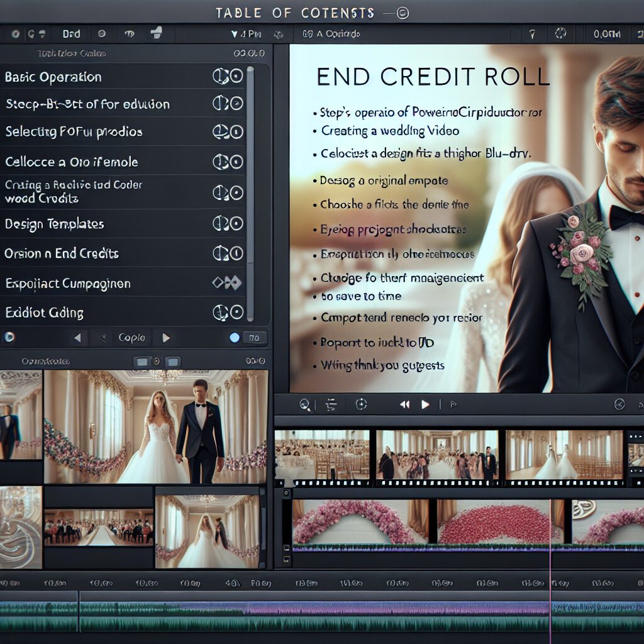Click the circular snapshot icon below the preview

[x=361, y=404]
